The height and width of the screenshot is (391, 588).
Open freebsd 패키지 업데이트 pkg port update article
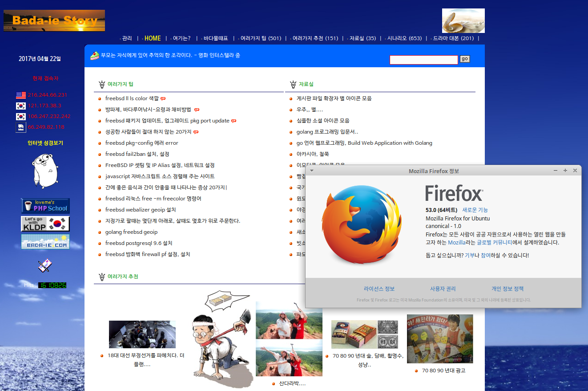click(167, 121)
